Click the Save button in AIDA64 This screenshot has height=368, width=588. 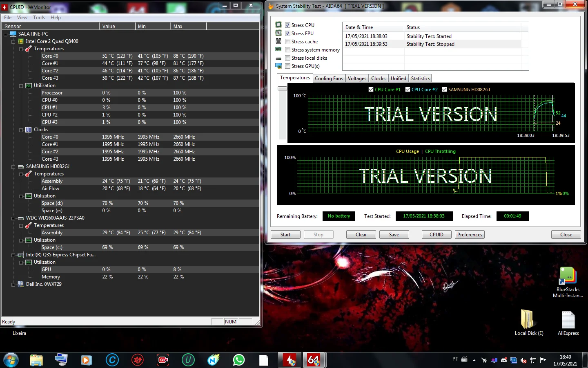394,235
